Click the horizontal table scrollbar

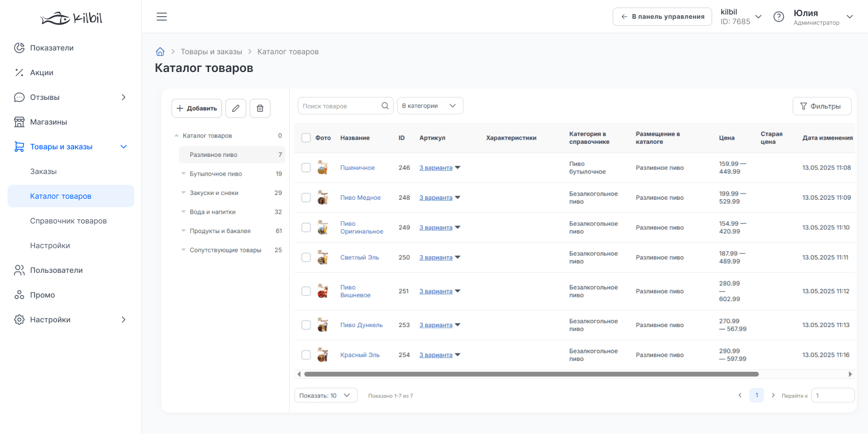(532, 374)
